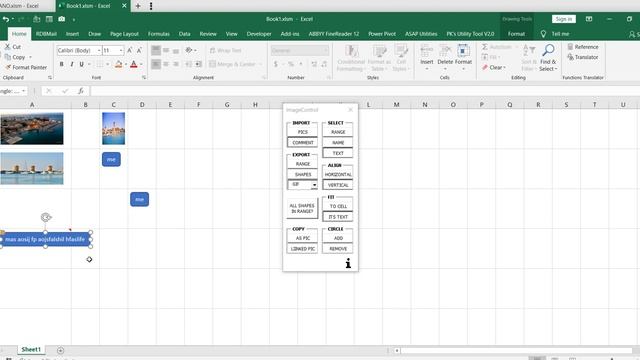Click the ribbon display options icon
This screenshot has height=360, width=640.
[589, 19]
